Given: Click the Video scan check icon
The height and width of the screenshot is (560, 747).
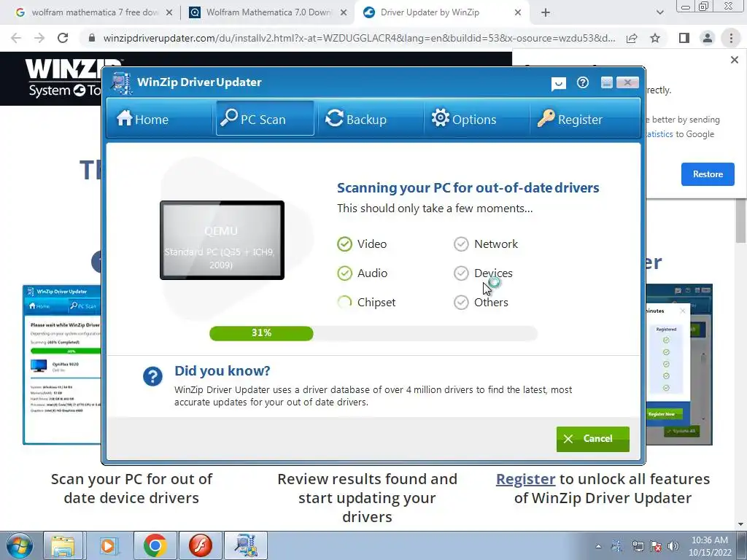Looking at the screenshot, I should [344, 244].
